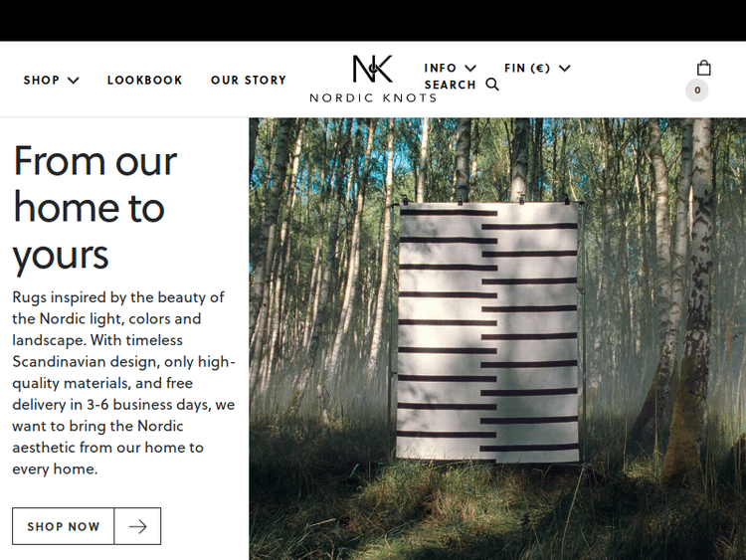Open the shopping bag icon
The width and height of the screenshot is (746, 560).
point(703,68)
